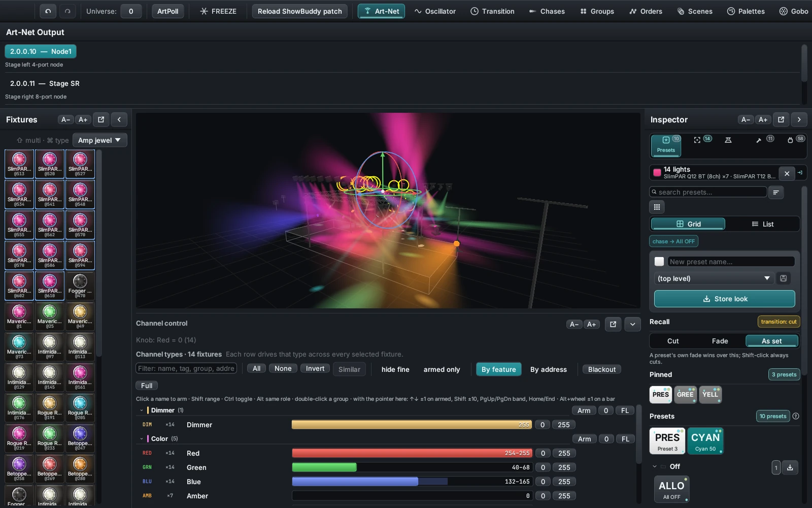
Task: Open the Chases tab
Action: click(x=547, y=11)
